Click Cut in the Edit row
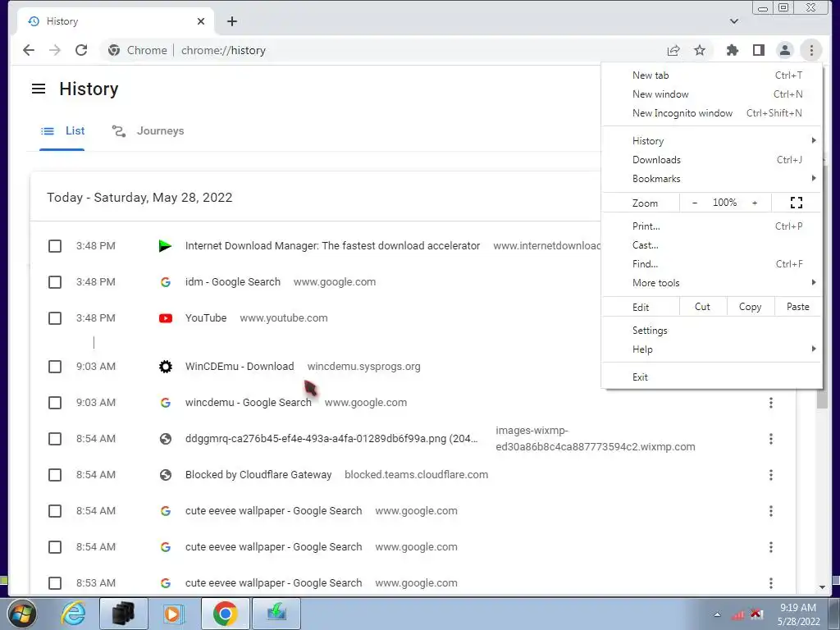This screenshot has height=630, width=840. click(x=702, y=307)
